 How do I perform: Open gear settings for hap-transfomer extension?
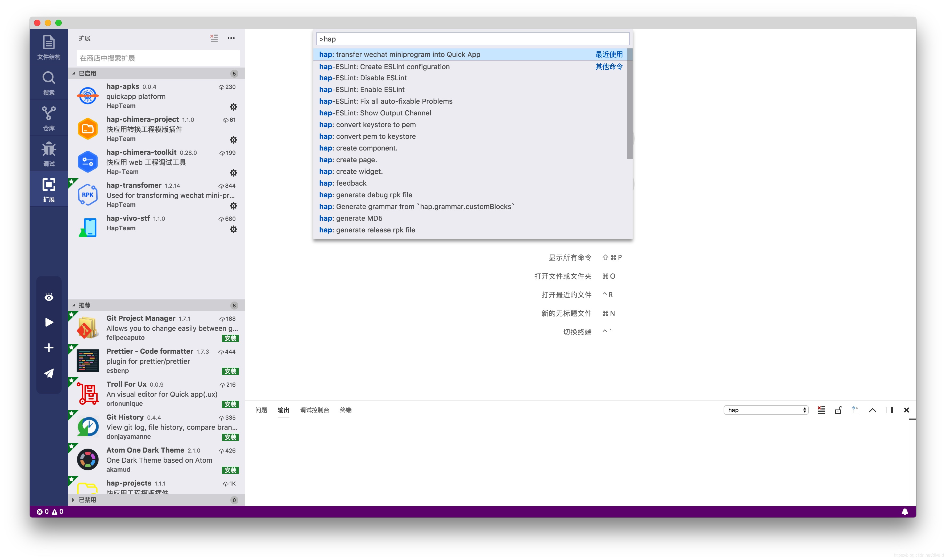coord(233,206)
